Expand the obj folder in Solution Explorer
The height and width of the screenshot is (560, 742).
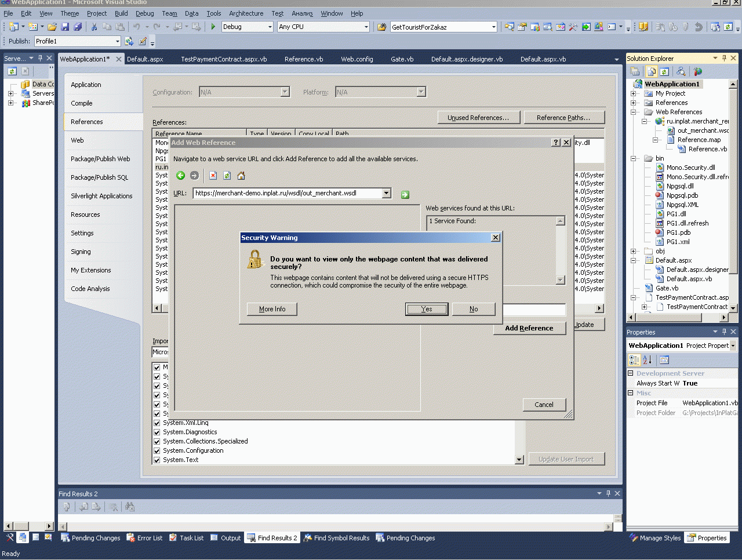[x=634, y=251]
